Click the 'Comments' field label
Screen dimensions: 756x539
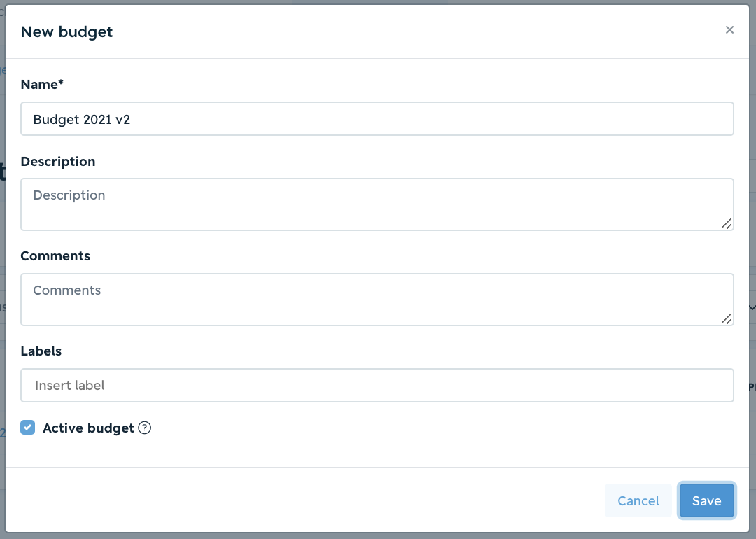click(x=55, y=256)
